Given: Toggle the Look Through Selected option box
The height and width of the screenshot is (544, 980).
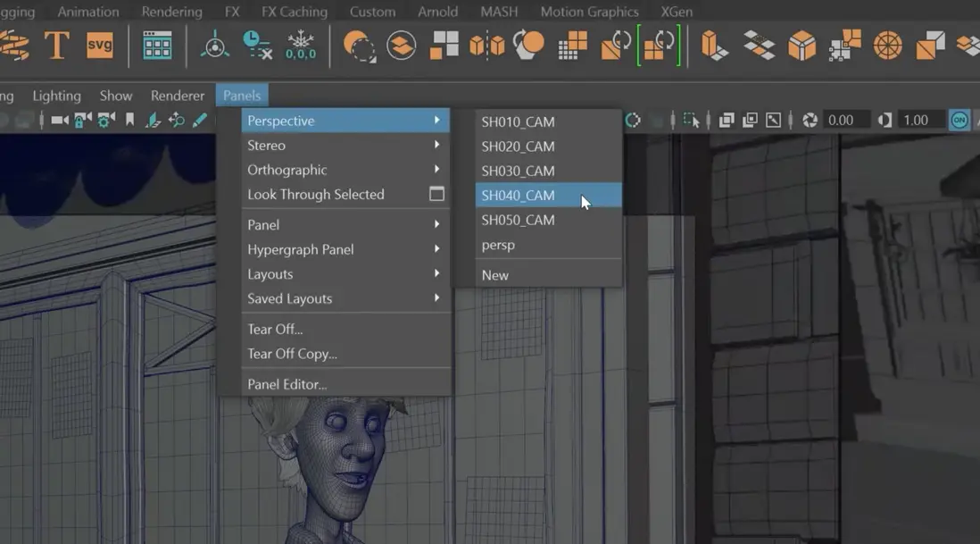Looking at the screenshot, I should coord(436,194).
